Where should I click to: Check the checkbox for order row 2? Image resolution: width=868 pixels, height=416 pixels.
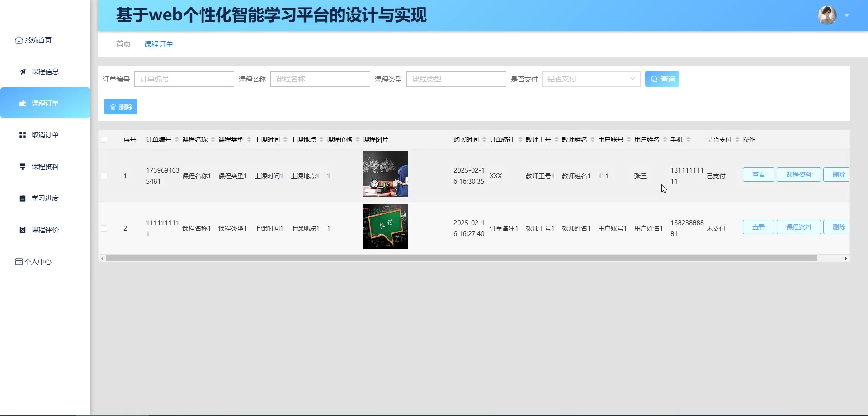(104, 228)
